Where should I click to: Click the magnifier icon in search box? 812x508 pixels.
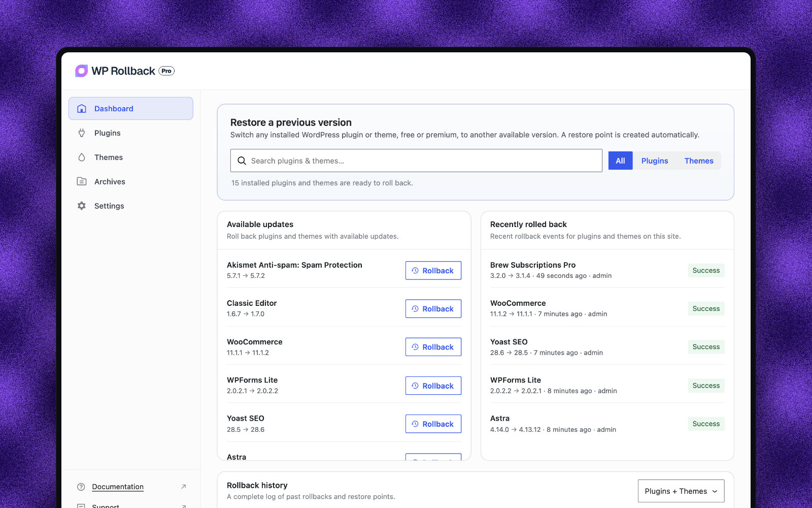pyautogui.click(x=242, y=161)
